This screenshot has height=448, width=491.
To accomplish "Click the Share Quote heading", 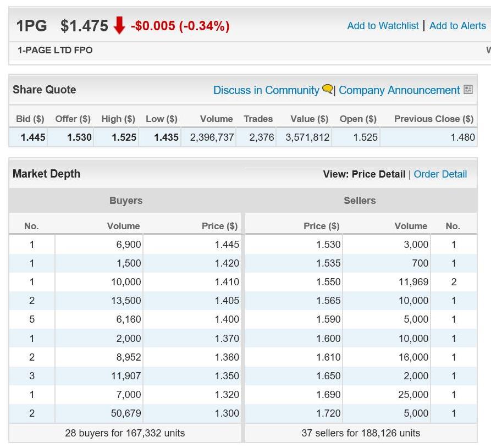I will click(x=44, y=90).
